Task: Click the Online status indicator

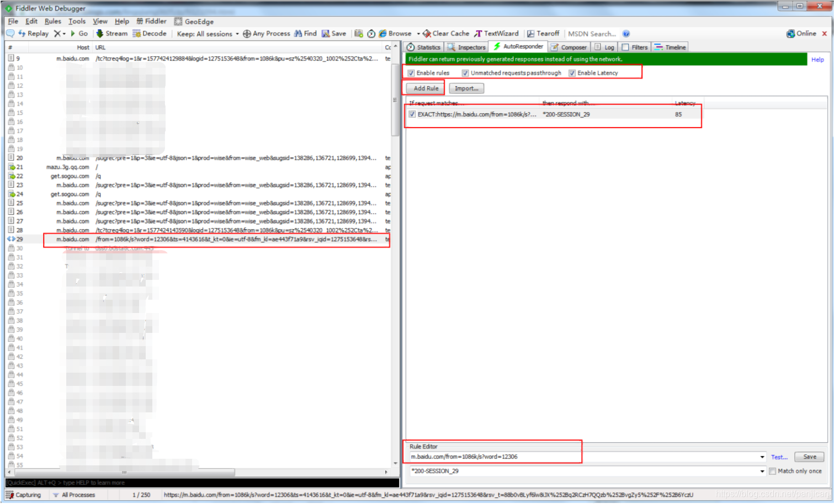Action: [x=801, y=34]
